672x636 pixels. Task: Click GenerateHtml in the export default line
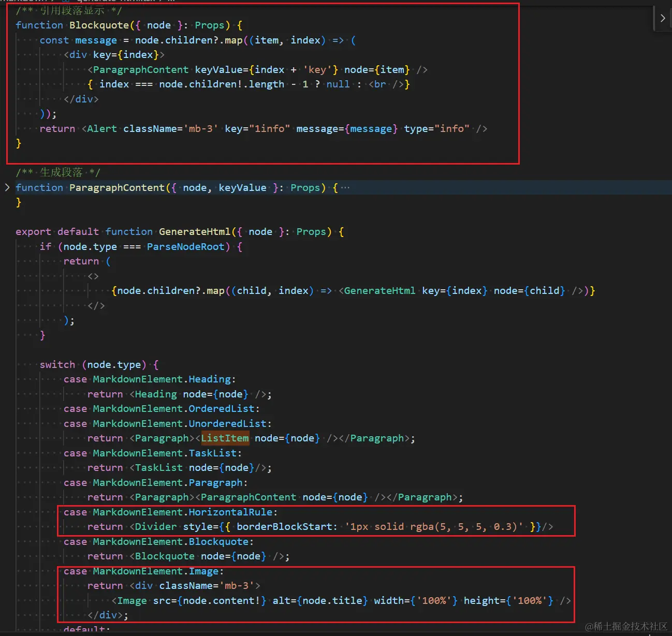point(195,232)
